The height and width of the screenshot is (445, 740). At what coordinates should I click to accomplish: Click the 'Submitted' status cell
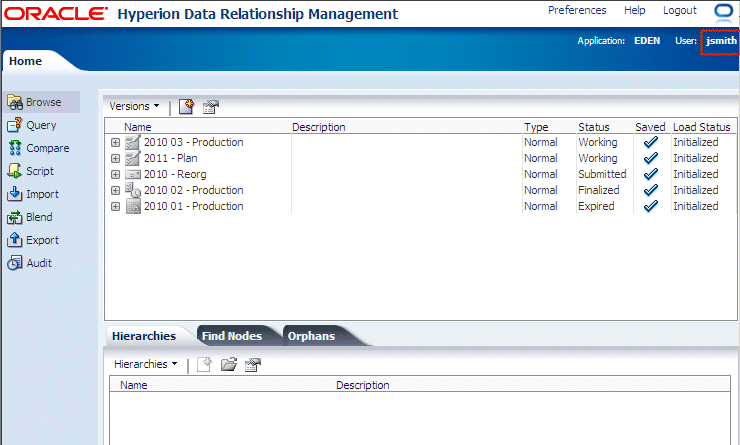(x=602, y=174)
